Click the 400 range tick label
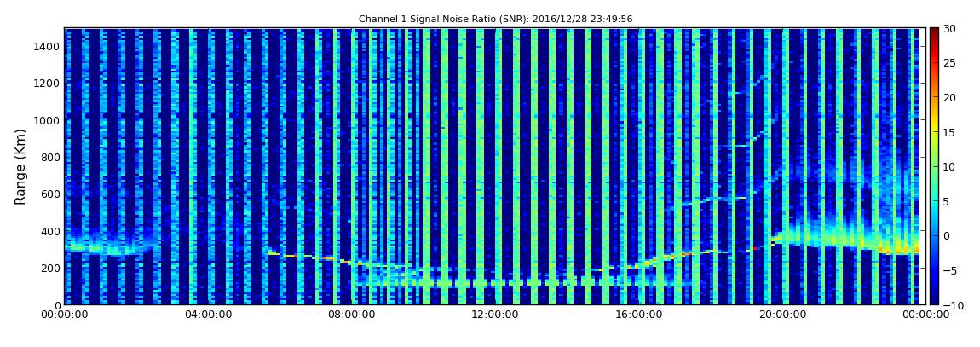The image size is (980, 347). 49,231
